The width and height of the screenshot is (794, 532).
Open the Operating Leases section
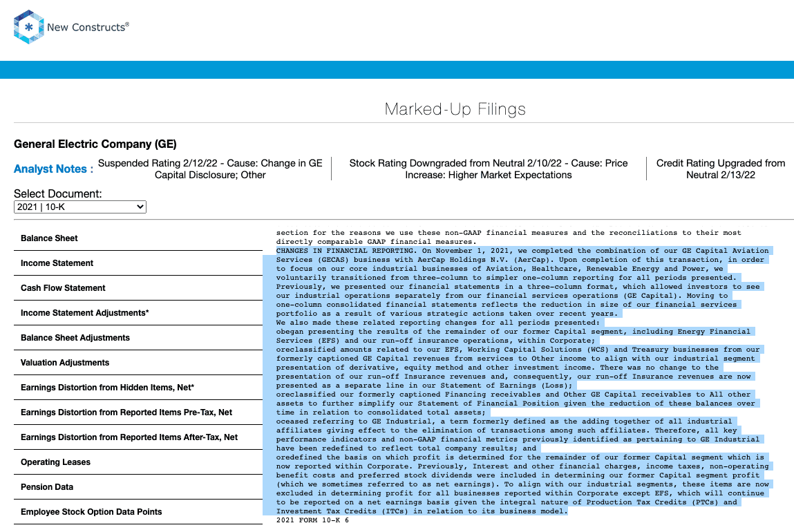click(56, 462)
